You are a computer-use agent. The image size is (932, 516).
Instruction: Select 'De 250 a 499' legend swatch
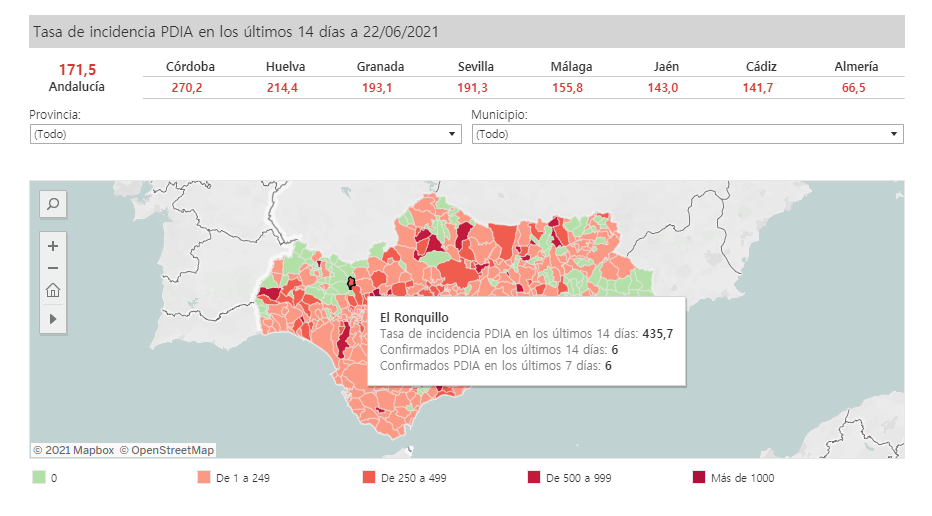pyautogui.click(x=369, y=478)
